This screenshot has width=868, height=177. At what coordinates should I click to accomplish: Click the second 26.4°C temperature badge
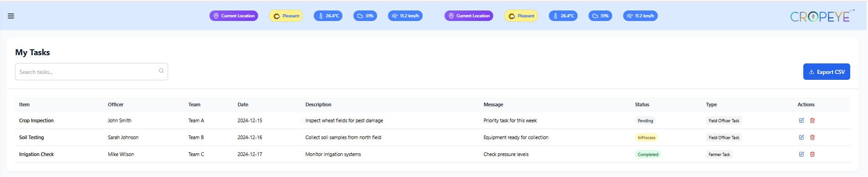(563, 16)
